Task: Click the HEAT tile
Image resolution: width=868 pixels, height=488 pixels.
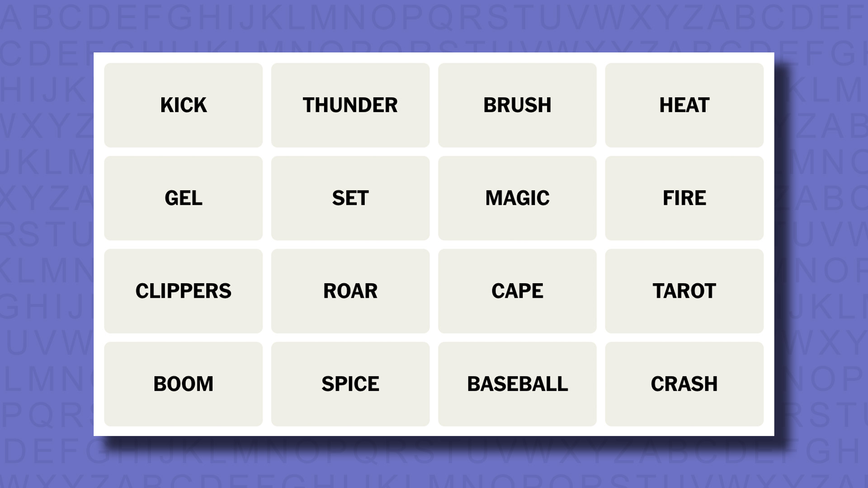Action: point(684,105)
